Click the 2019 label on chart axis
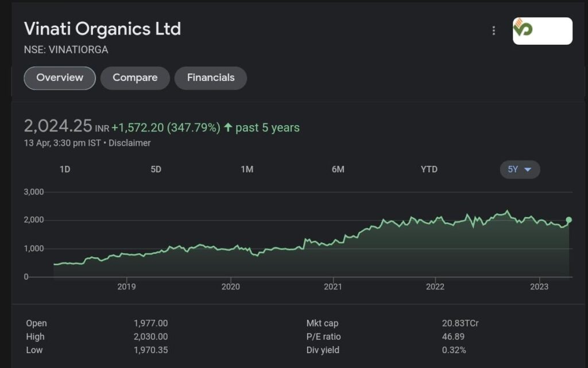 coord(126,286)
